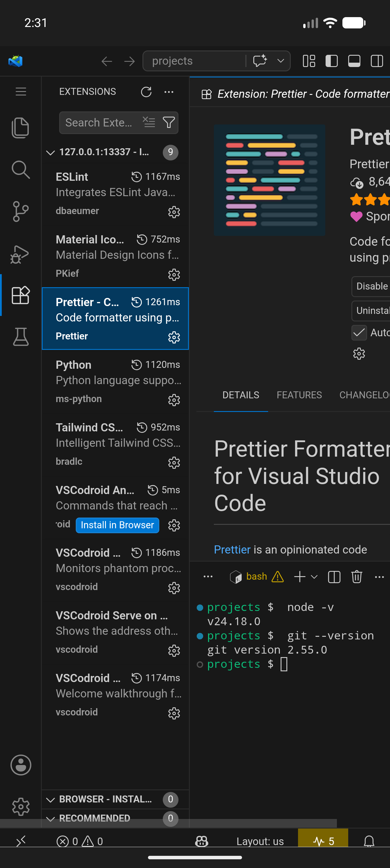Refresh the extensions list
Image resolution: width=390 pixels, height=868 pixels.
(146, 92)
